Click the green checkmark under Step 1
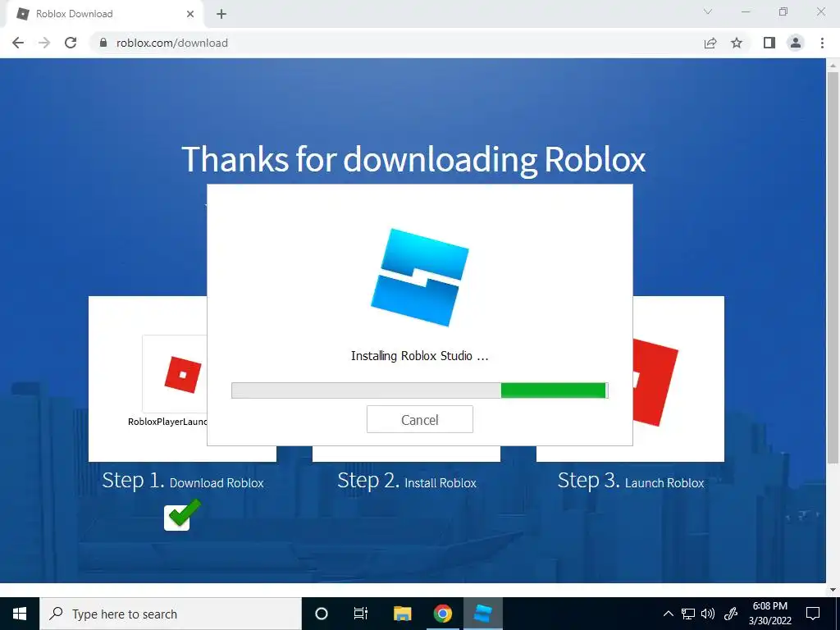Screen dimensions: 840x630 [182, 515]
